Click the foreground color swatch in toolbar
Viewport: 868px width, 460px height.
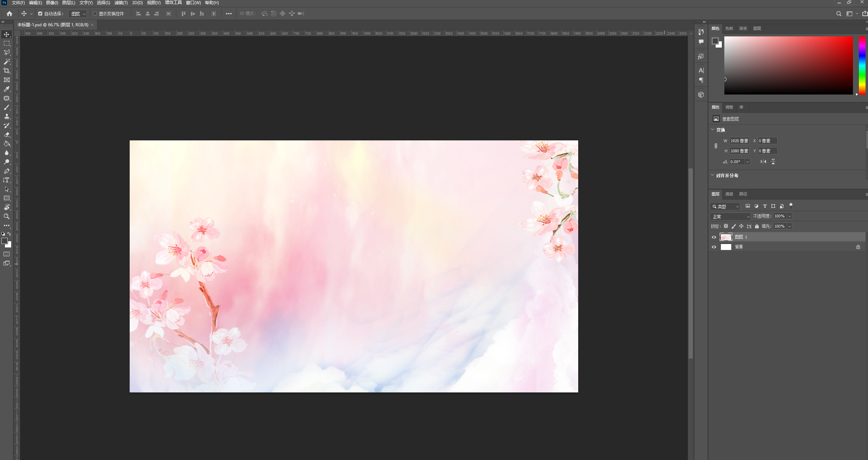[4, 241]
